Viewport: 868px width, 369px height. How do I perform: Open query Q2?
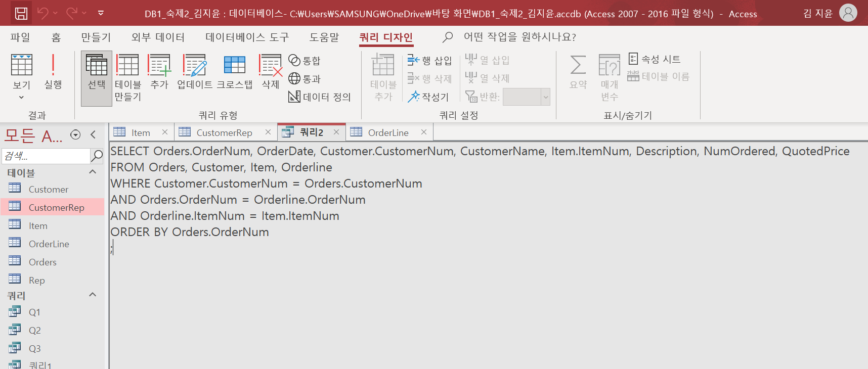(52, 330)
